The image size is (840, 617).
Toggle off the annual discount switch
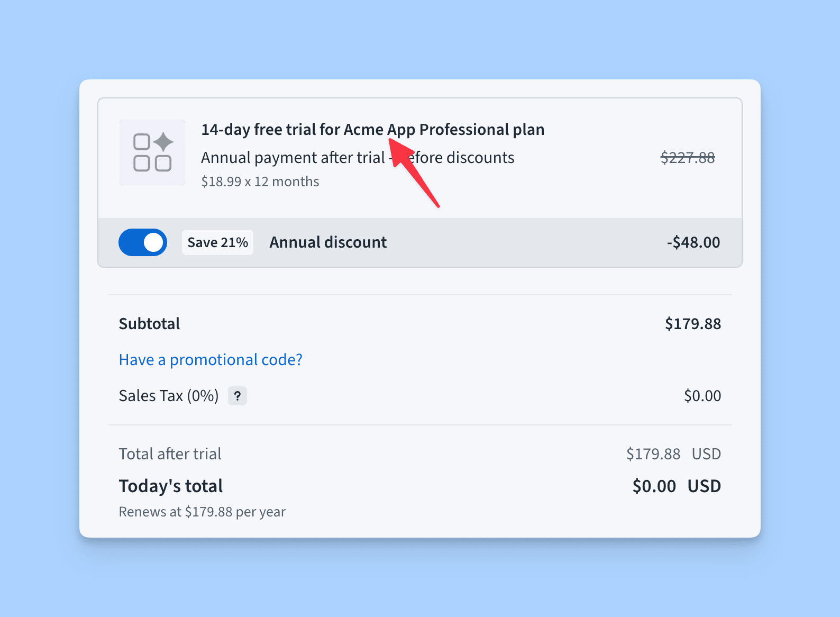[x=143, y=242]
